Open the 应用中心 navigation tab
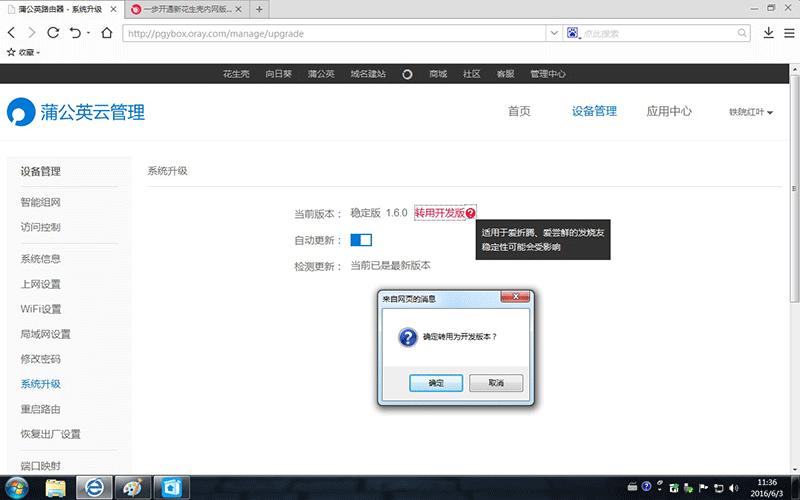This screenshot has height=500, width=800. coord(669,111)
